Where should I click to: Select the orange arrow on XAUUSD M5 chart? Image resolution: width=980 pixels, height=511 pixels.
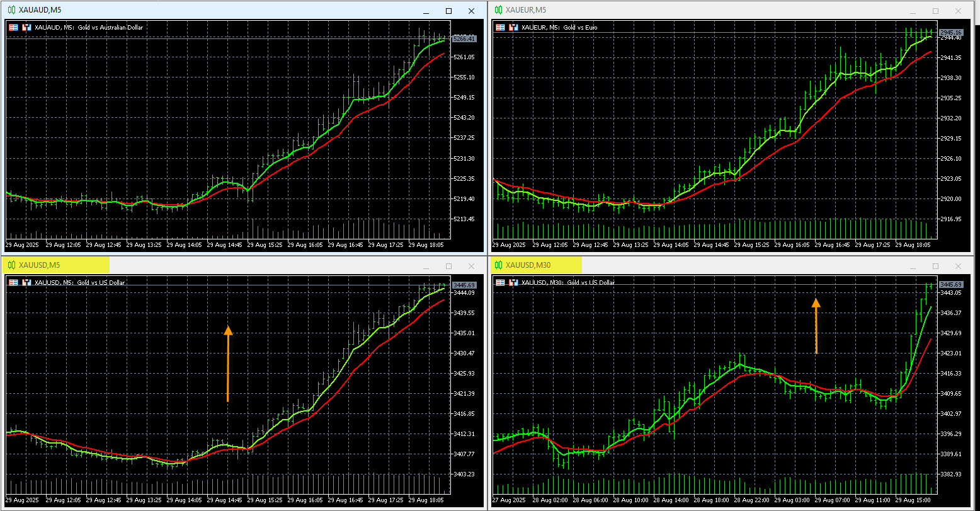tap(228, 364)
